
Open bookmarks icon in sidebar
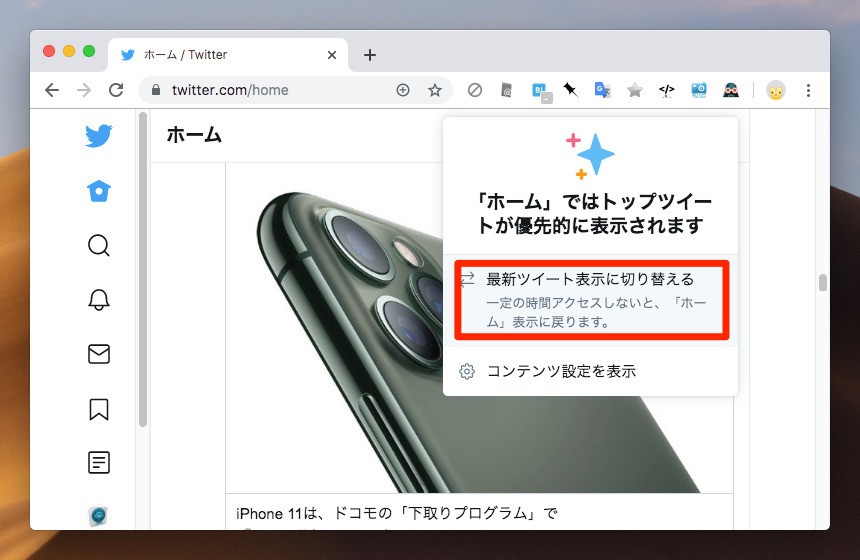[x=99, y=409]
